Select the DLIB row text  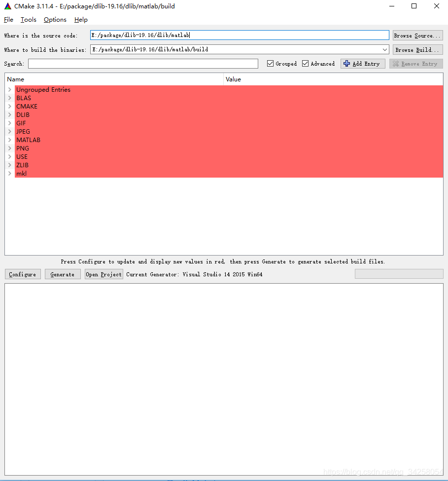point(23,115)
